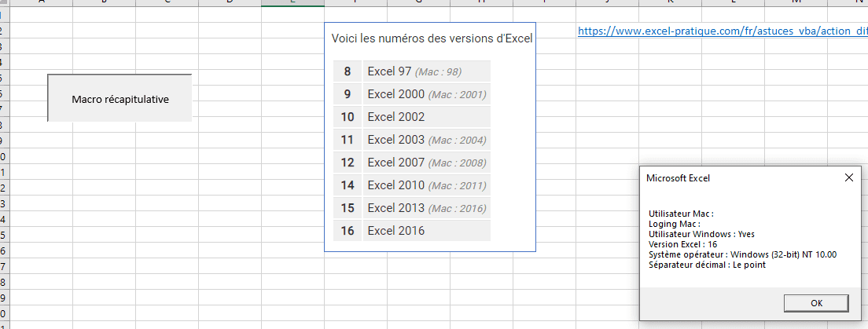Click version number 8 in the table
The height and width of the screenshot is (329, 868).
tap(348, 71)
